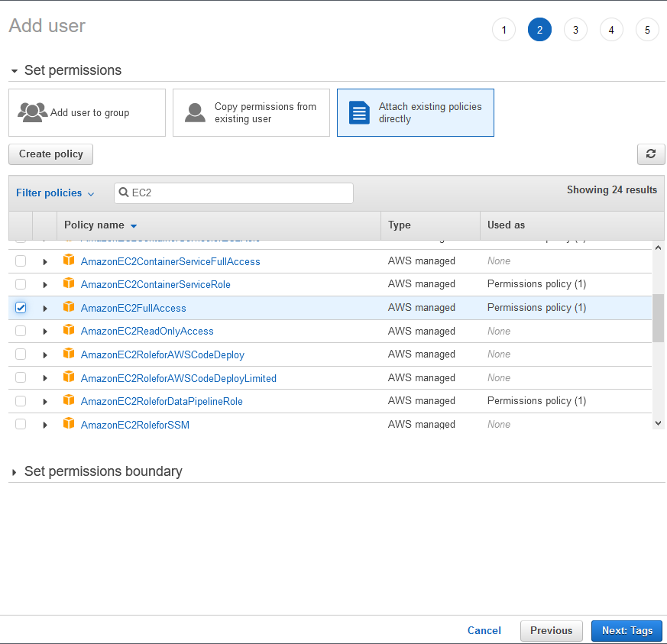Expand details of AmazonEC2RoleforAWSCodeDeploy row
The image size is (667, 644).
click(x=45, y=354)
